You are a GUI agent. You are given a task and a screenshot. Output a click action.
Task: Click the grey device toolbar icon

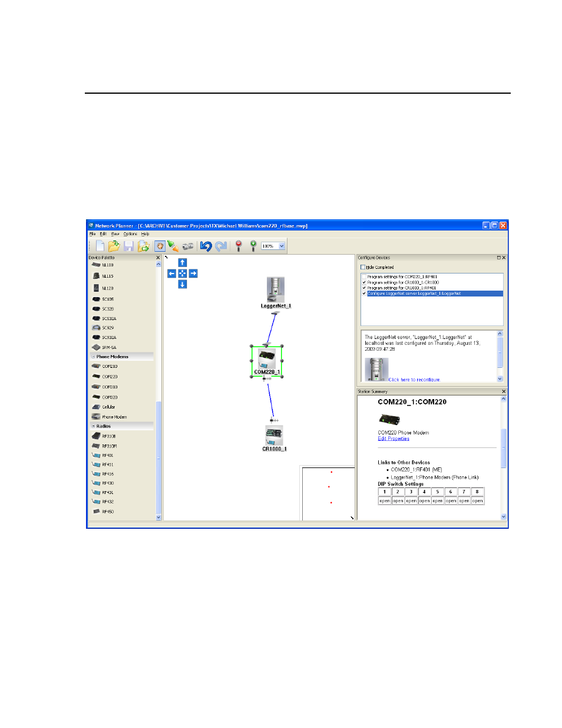click(x=188, y=246)
